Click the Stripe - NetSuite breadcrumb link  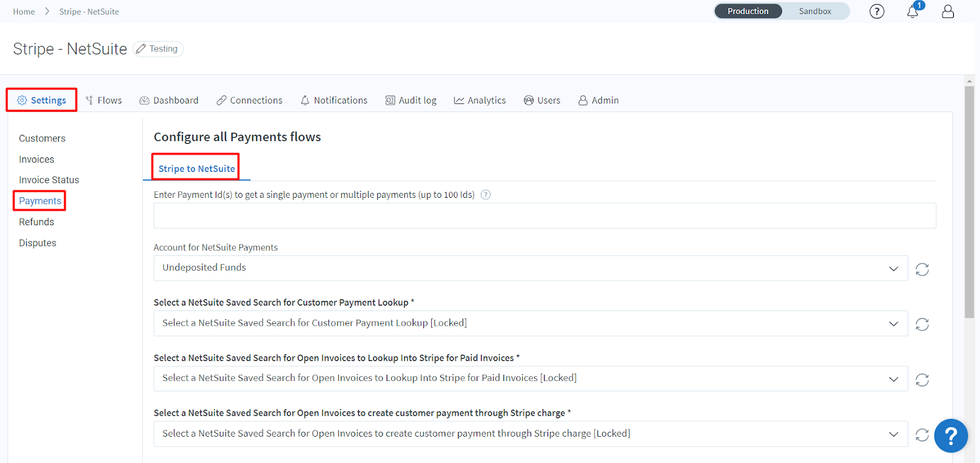coord(89,12)
